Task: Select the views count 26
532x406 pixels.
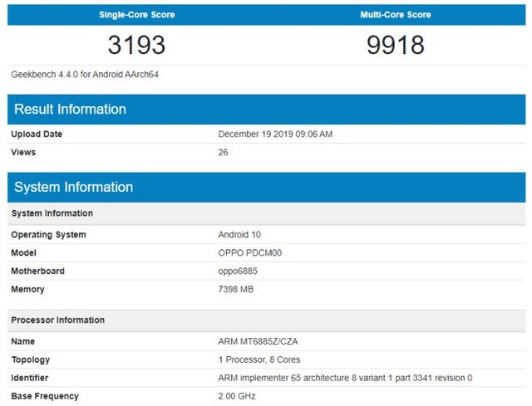Action: click(x=223, y=152)
